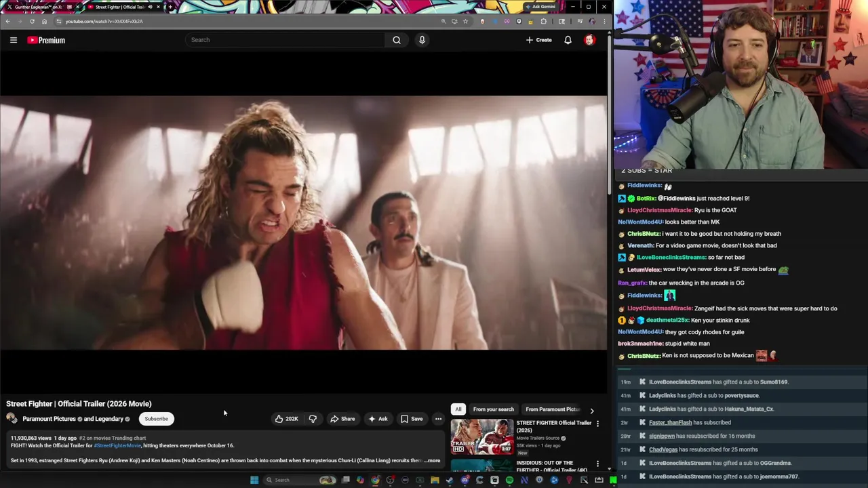
Task: Click the #2 on movies Trending chart text
Action: [112, 439]
